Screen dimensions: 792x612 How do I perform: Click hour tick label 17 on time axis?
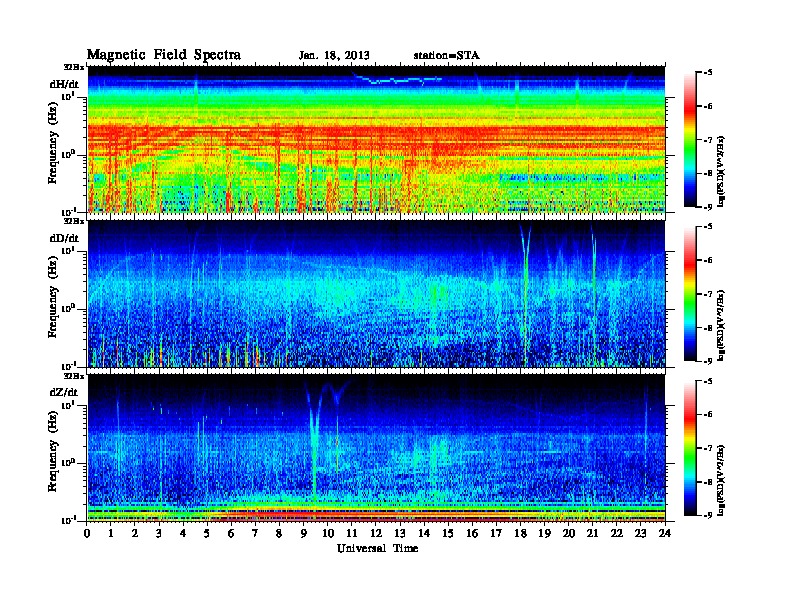point(496,533)
